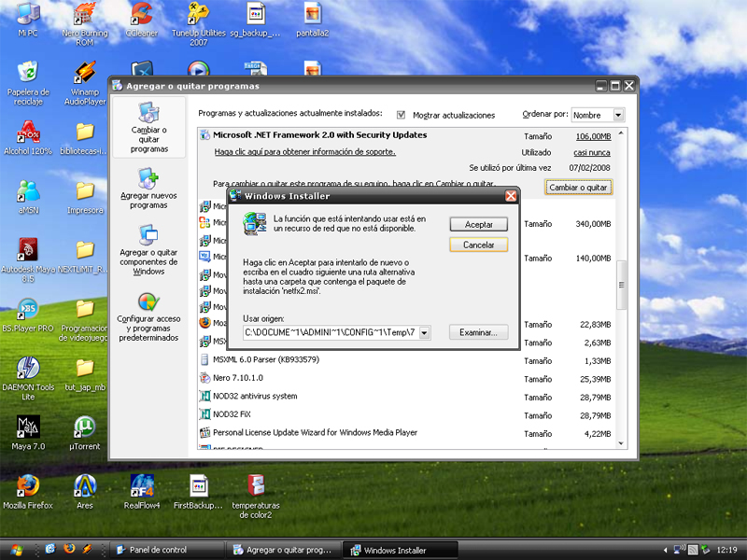Expand hidden system tray icons arrow
The height and width of the screenshot is (560, 747).
coord(665,550)
